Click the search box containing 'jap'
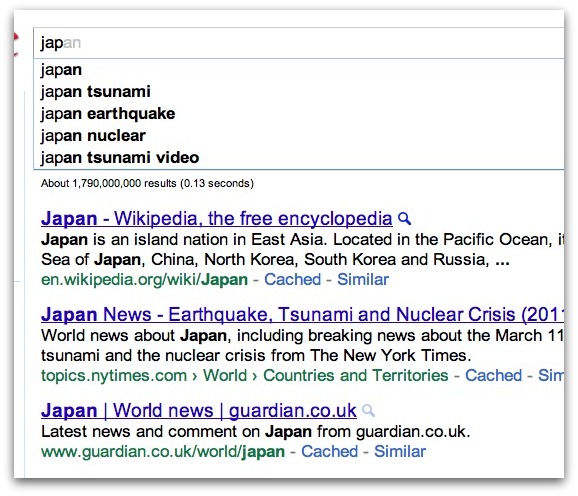Viewport: 578px width, 496px height. (299, 43)
